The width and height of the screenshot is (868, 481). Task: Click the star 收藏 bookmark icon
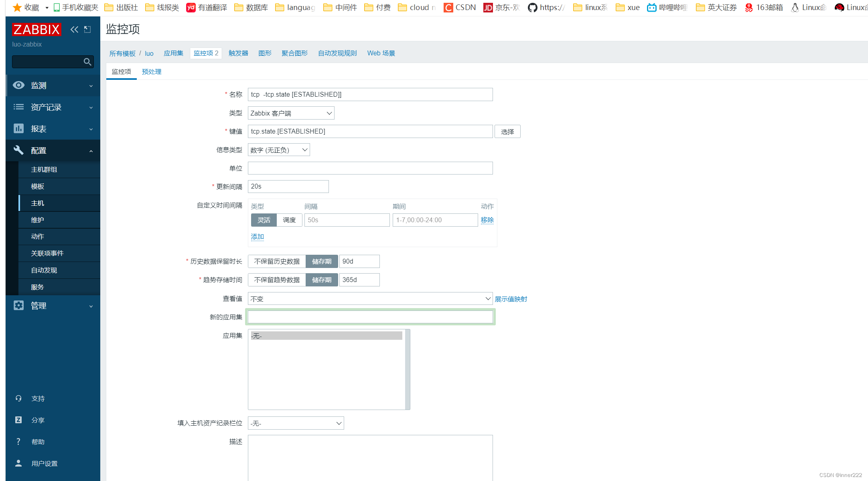coord(17,7)
